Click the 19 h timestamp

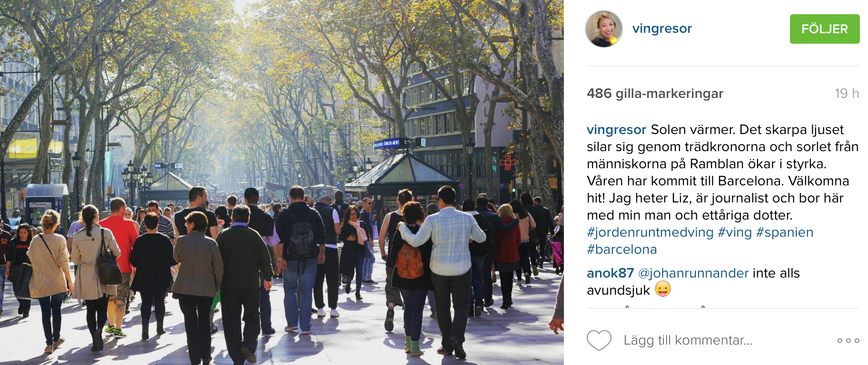coord(847,94)
